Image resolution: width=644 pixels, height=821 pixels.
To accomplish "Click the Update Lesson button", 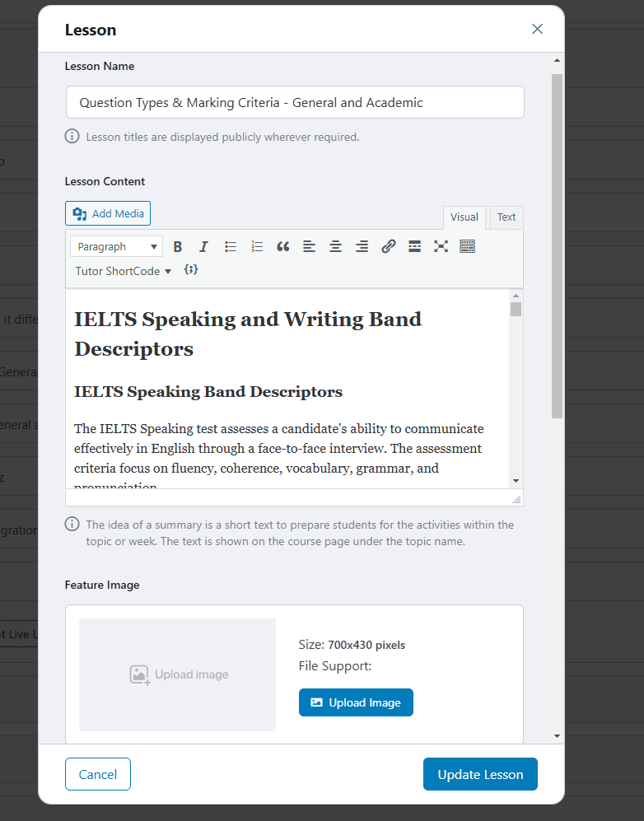I will [480, 774].
